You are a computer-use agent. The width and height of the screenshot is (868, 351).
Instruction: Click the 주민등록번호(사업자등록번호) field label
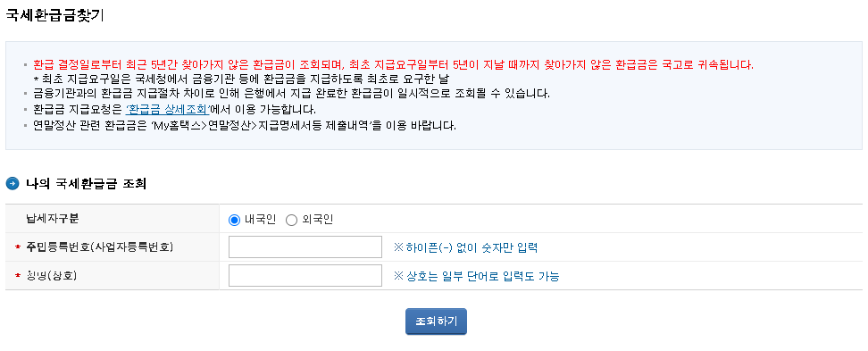coord(100,247)
